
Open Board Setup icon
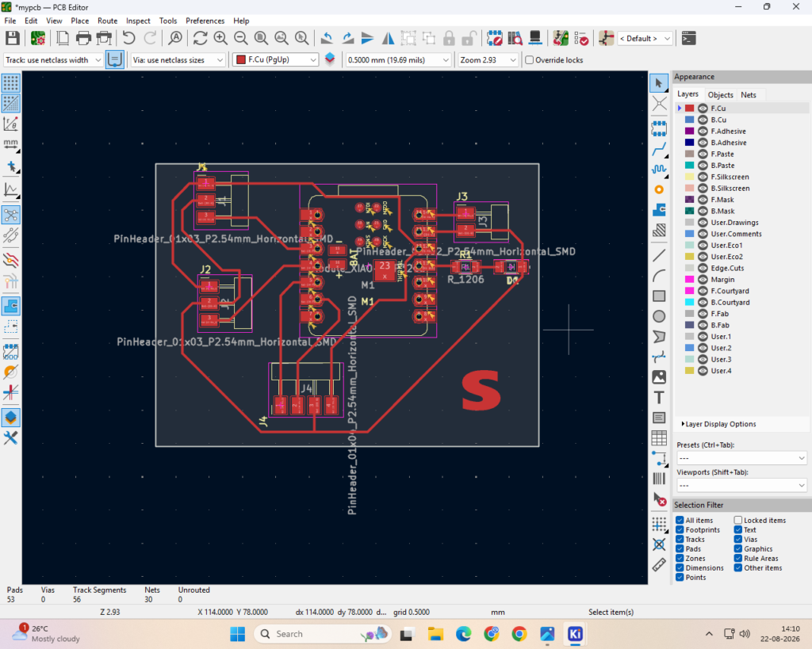pyautogui.click(x=38, y=38)
